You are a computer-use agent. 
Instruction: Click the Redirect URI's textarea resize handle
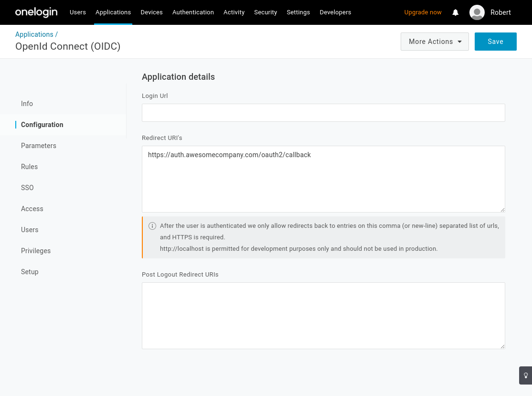tap(502, 209)
